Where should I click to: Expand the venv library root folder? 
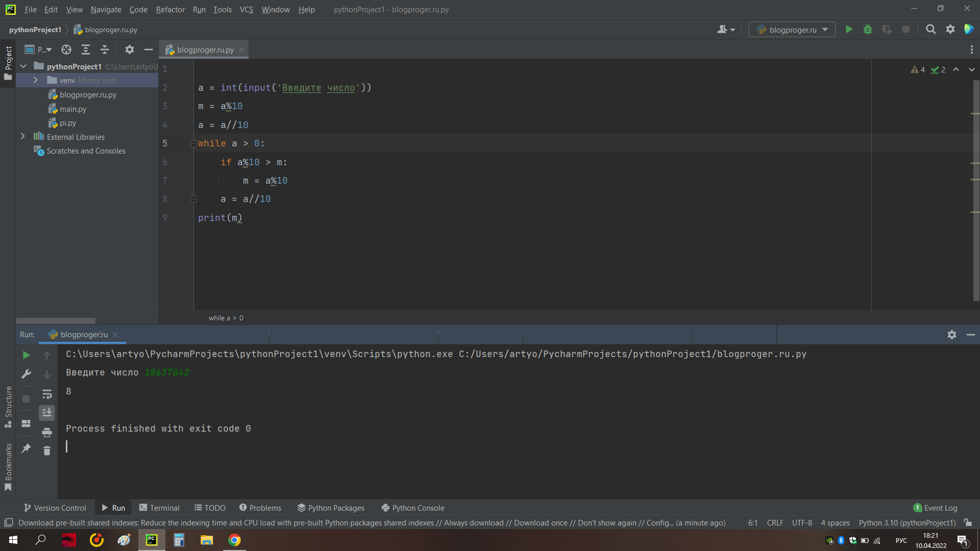pyautogui.click(x=36, y=80)
